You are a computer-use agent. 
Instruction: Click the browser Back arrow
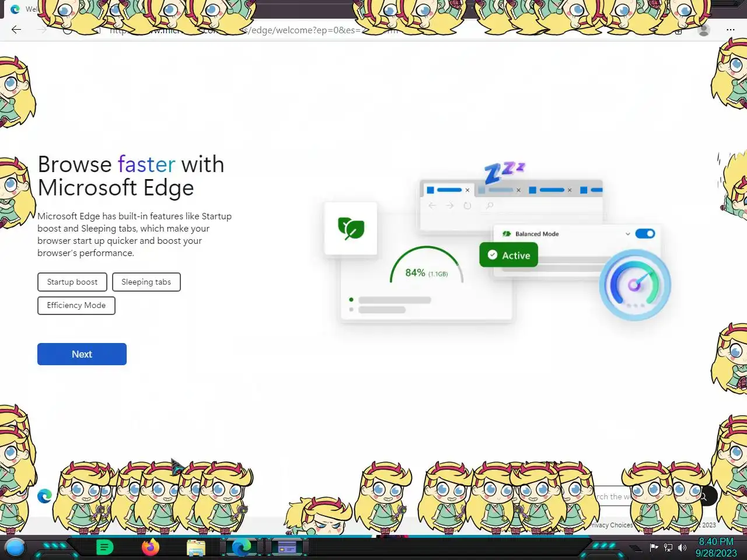tap(16, 30)
